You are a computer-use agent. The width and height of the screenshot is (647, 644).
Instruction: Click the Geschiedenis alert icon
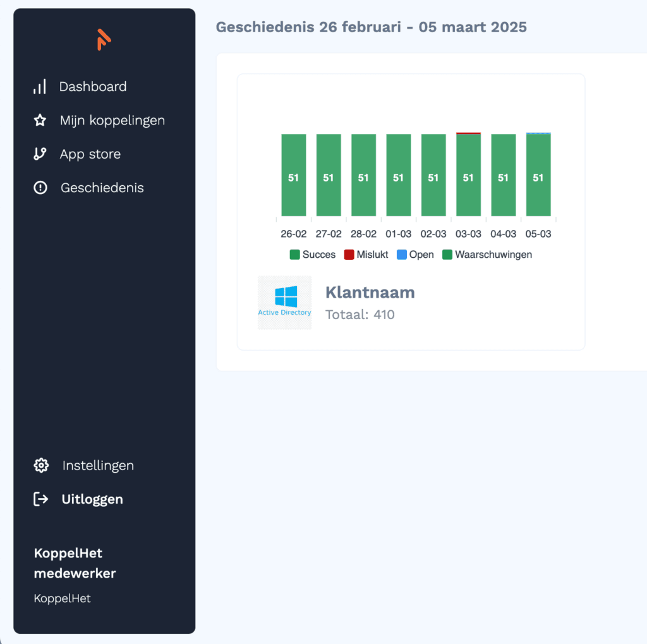[40, 188]
